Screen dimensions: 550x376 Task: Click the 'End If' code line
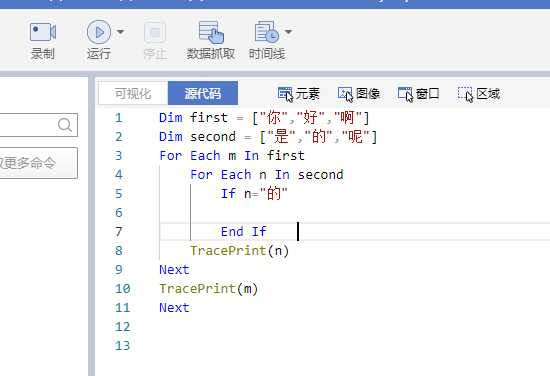[243, 231]
